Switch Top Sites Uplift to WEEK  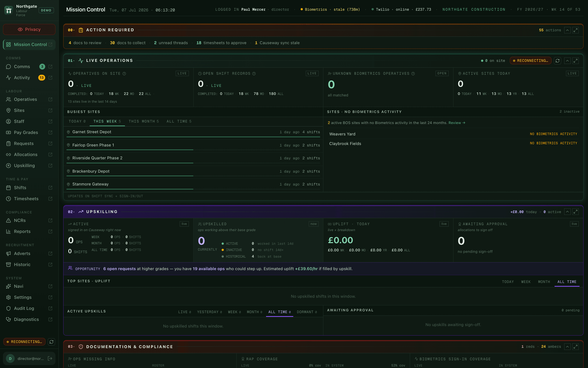(526, 282)
